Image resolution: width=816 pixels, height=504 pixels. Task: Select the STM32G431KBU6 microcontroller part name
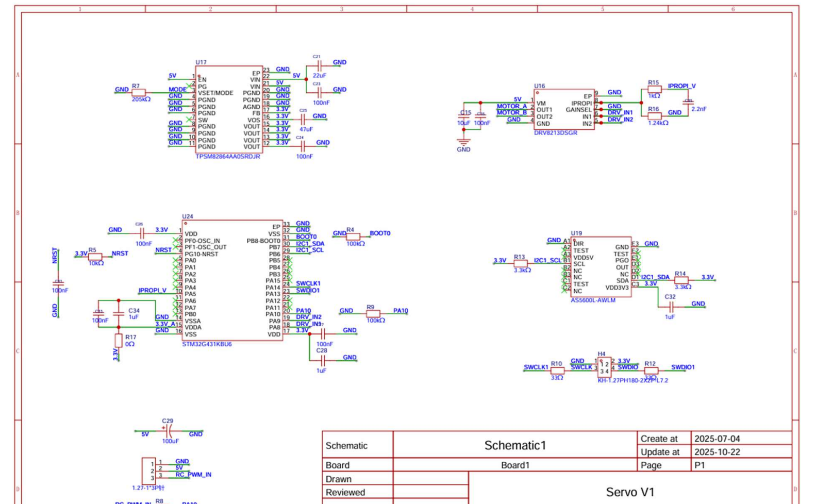click(x=207, y=344)
